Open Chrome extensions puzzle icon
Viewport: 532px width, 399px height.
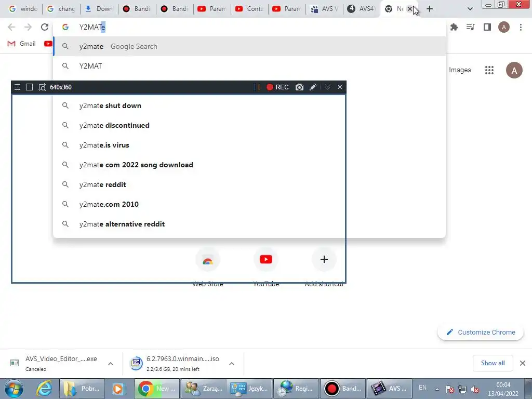[454, 27]
